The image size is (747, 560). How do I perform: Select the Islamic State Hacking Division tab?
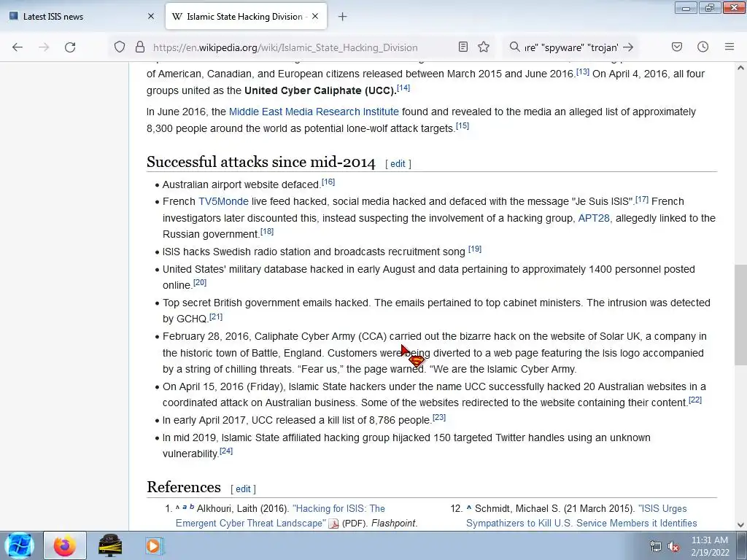(247, 16)
